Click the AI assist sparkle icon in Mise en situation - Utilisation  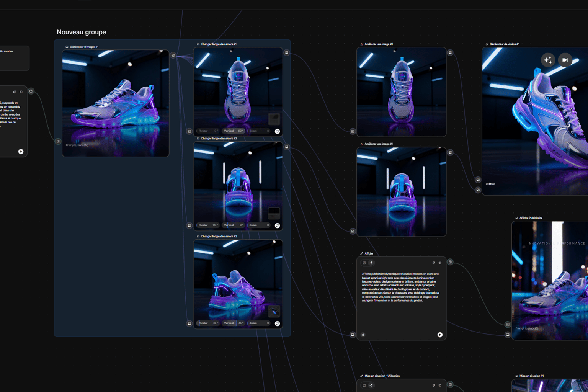pyautogui.click(x=371, y=385)
